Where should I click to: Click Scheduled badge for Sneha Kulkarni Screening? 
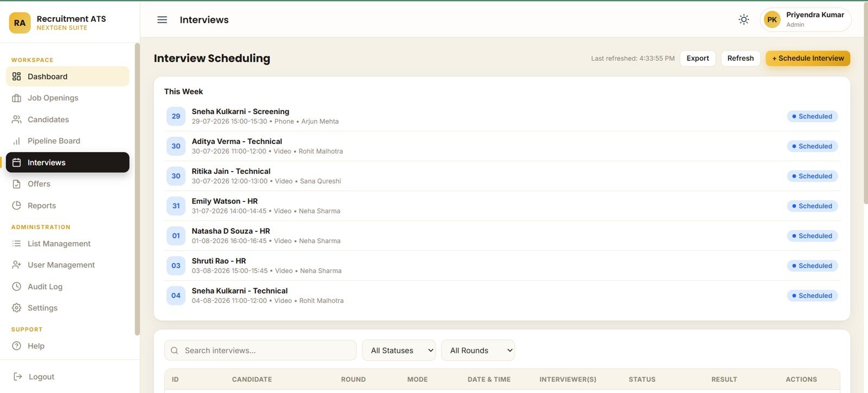(812, 116)
